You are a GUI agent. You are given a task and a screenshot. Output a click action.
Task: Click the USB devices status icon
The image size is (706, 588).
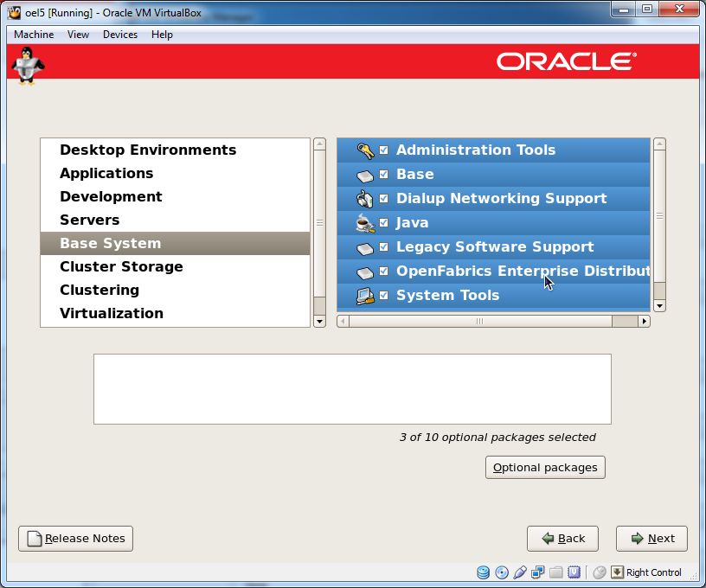(520, 572)
